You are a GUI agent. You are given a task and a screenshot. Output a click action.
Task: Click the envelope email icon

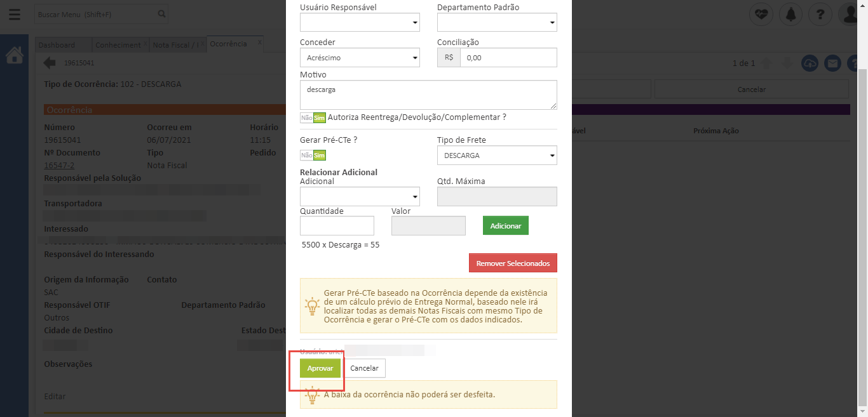[832, 63]
